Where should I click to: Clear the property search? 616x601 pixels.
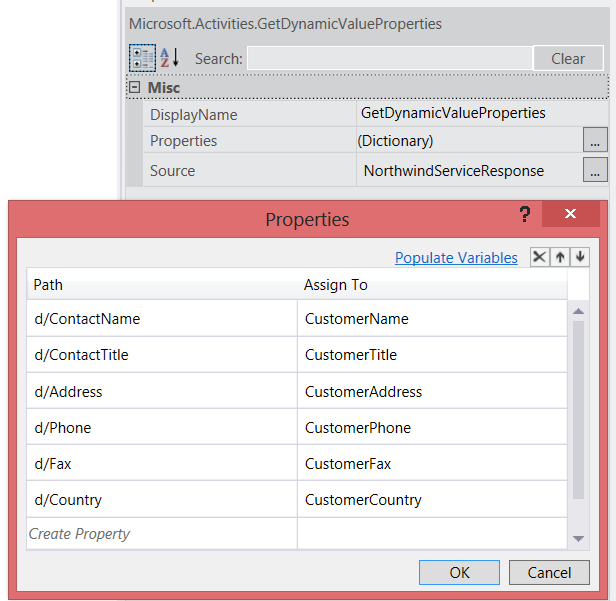point(568,58)
